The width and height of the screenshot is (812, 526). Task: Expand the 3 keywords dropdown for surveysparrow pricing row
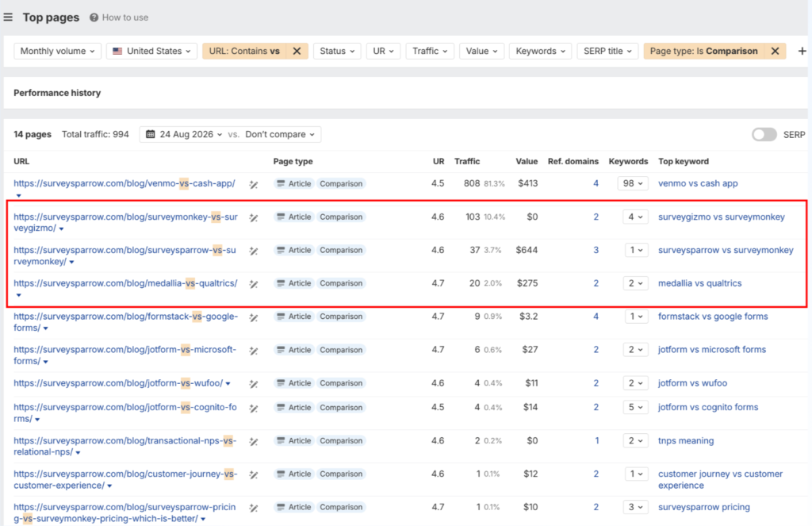(x=635, y=507)
